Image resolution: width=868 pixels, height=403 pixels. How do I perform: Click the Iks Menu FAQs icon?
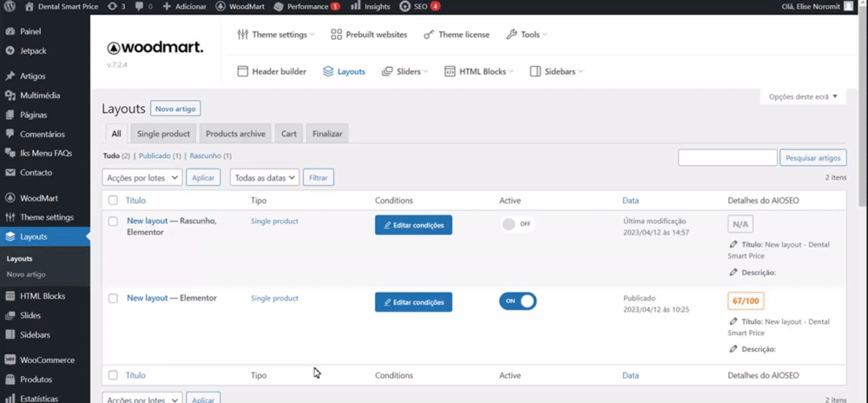coord(10,154)
